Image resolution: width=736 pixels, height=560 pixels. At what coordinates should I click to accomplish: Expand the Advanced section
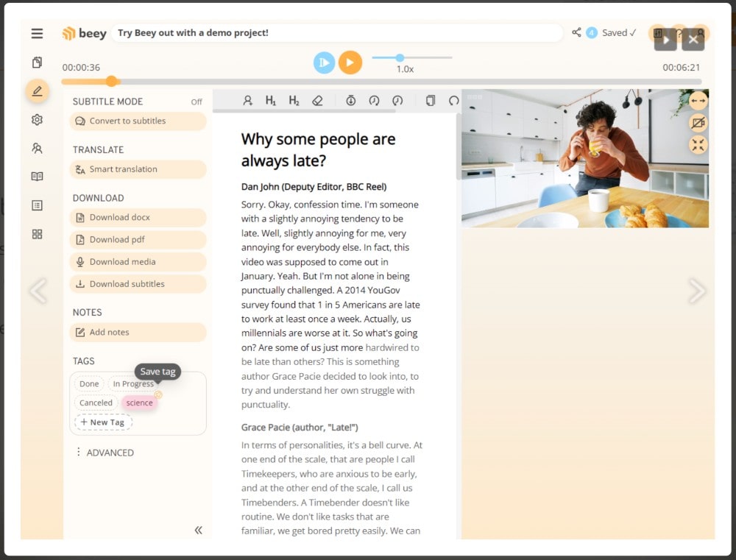point(108,453)
